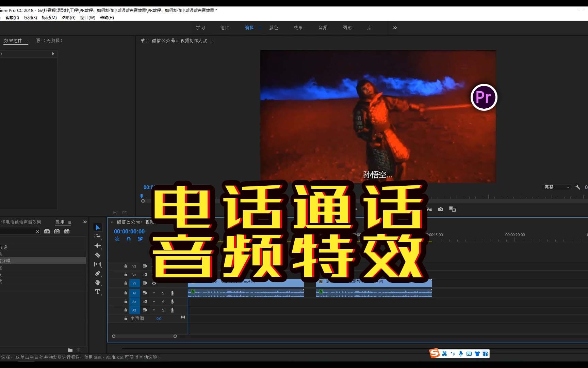Click Export Frame camera icon
This screenshot has height=368, width=588.
coord(441,209)
